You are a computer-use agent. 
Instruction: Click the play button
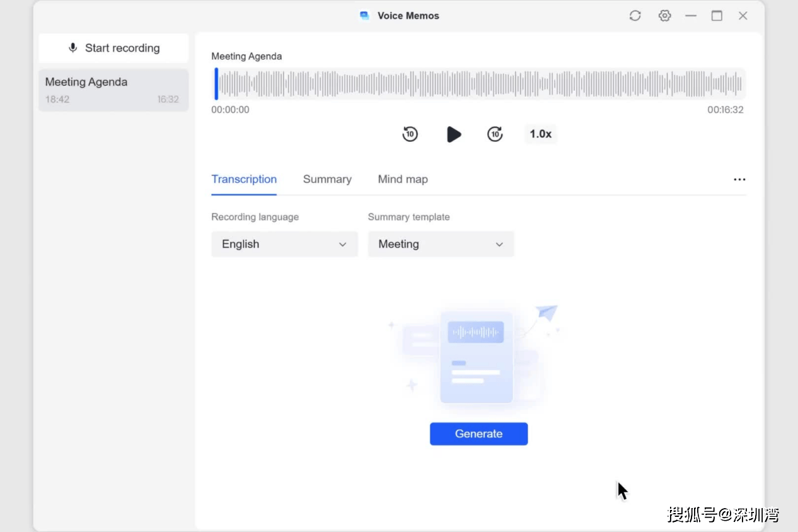point(454,134)
